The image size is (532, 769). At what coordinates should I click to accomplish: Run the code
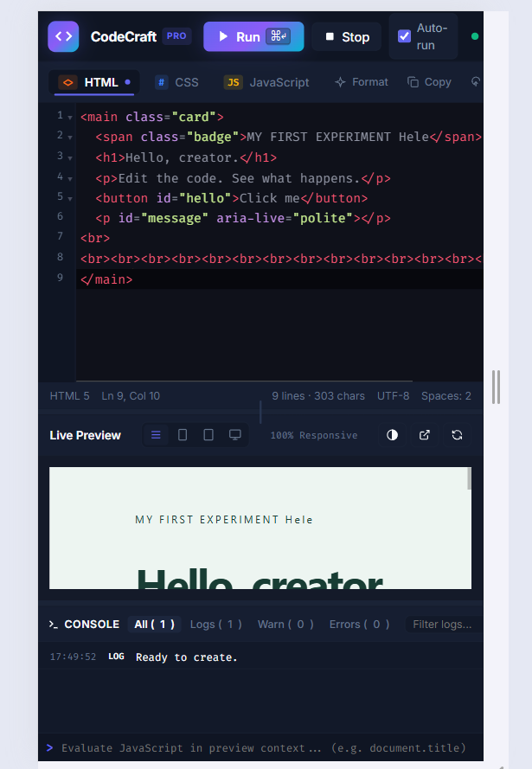[253, 36]
